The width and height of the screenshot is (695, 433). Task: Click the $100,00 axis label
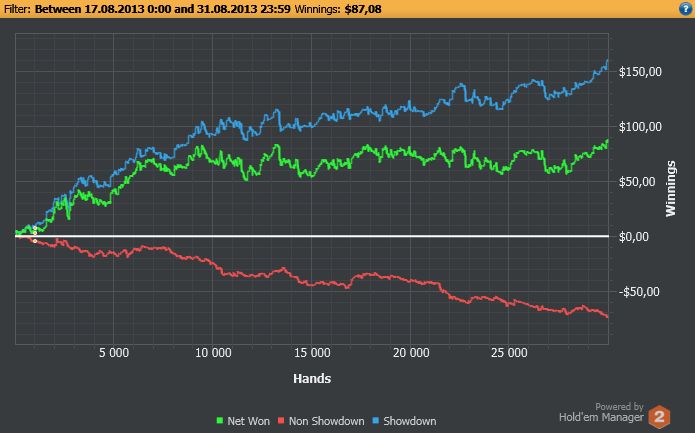tap(640, 127)
